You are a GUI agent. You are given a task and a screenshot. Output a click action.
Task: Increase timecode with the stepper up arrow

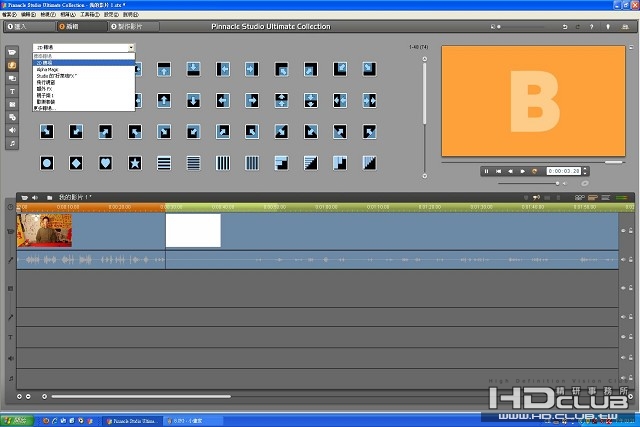pos(585,169)
